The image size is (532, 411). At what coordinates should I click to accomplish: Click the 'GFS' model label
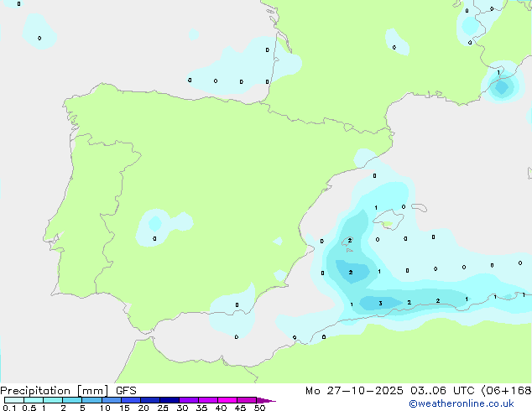[126, 391]
